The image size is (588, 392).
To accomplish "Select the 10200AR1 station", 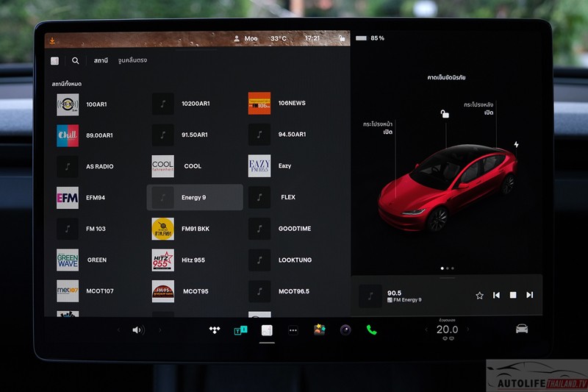I will [195, 104].
